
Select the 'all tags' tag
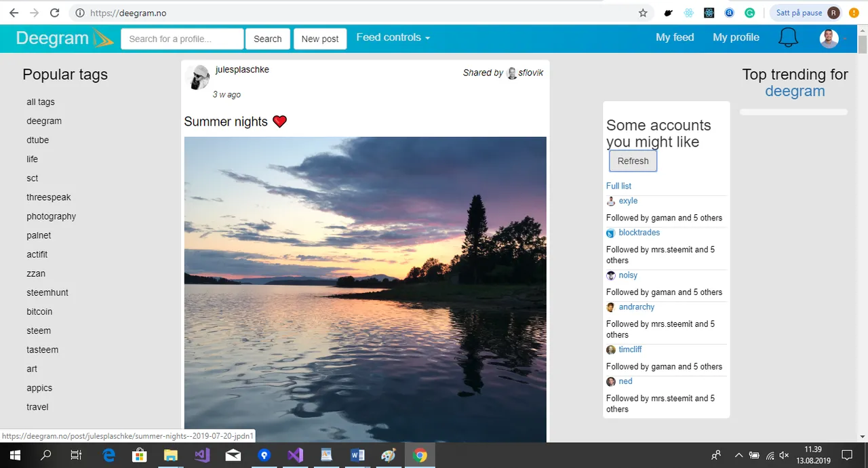pos(41,102)
